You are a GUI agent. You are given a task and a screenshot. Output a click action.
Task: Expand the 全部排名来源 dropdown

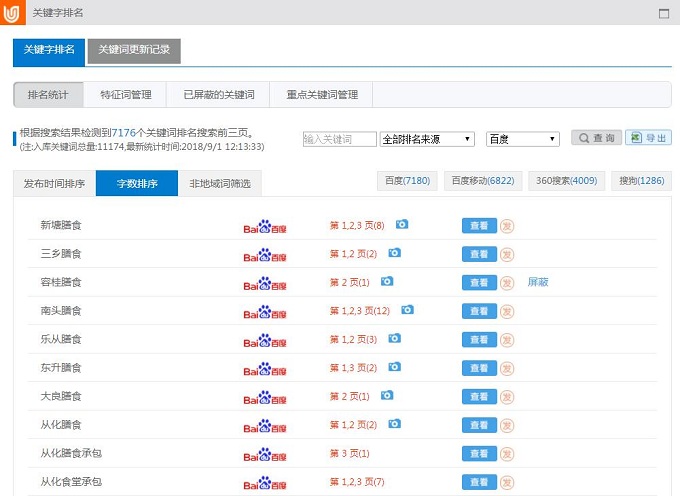pos(427,139)
